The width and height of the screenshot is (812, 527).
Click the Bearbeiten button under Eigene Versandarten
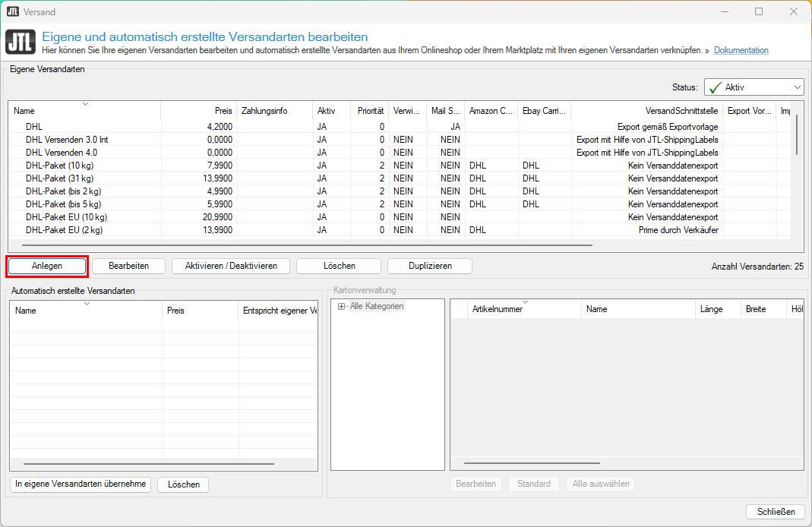(129, 266)
